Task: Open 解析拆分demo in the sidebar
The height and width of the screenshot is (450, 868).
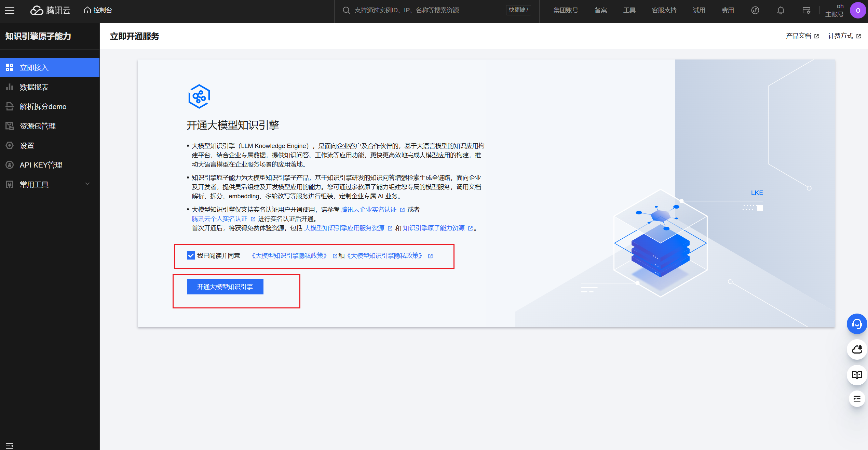Action: pyautogui.click(x=50, y=106)
